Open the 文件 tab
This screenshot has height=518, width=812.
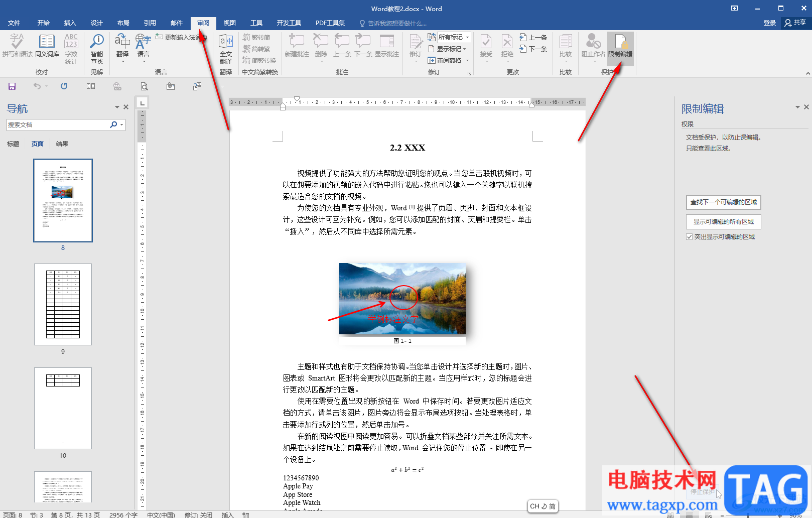coord(14,23)
